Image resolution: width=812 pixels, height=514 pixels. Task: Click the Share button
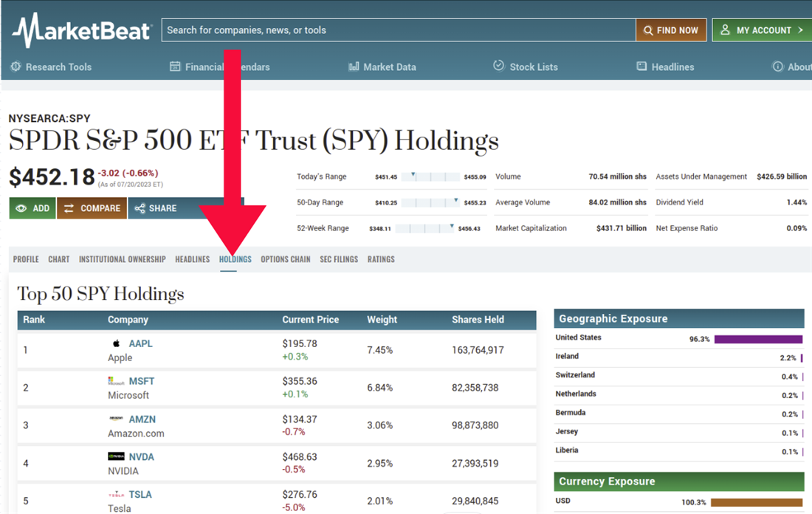click(156, 208)
